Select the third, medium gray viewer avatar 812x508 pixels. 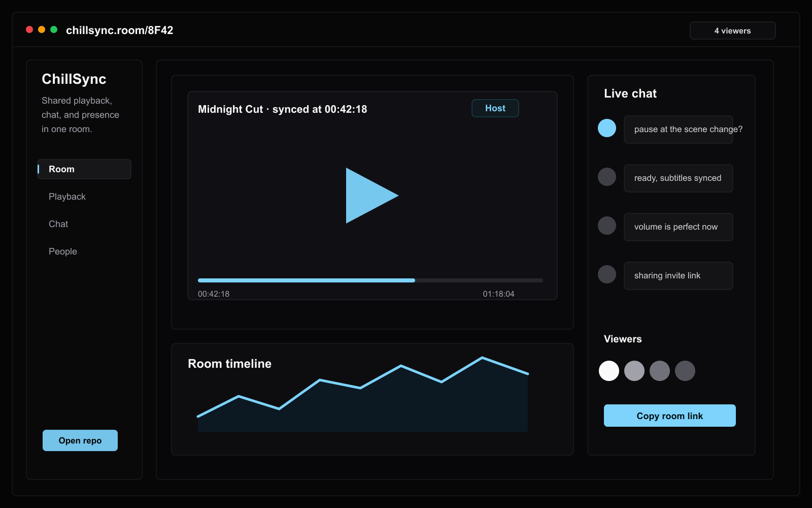coord(660,371)
